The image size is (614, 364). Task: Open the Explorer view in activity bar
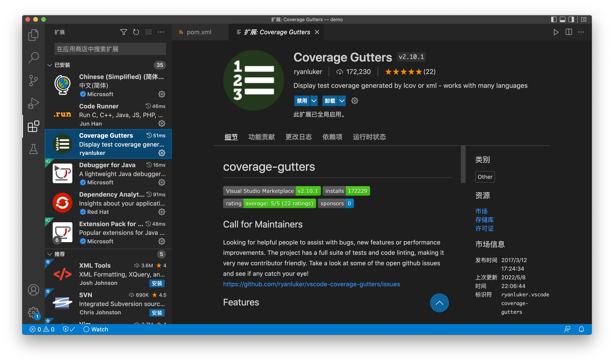[33, 35]
